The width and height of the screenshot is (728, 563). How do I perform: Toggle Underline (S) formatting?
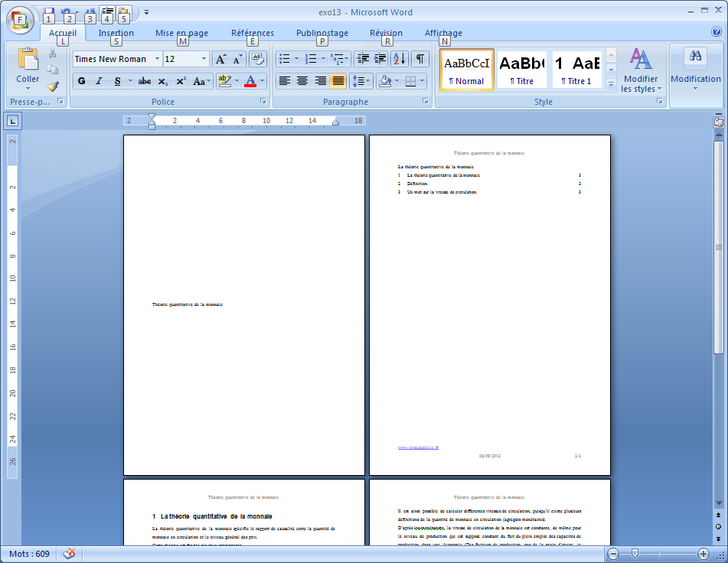pos(117,81)
